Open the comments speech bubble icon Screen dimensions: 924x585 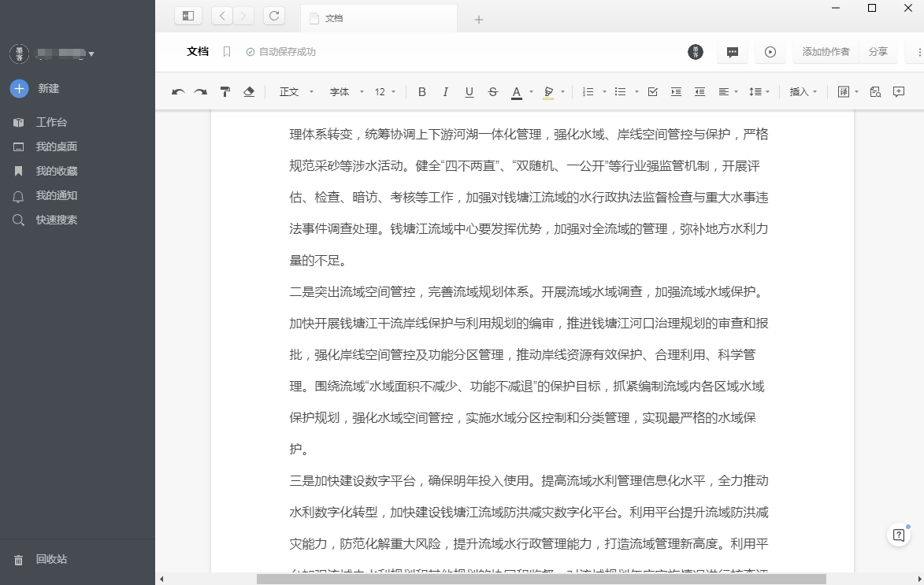(732, 52)
